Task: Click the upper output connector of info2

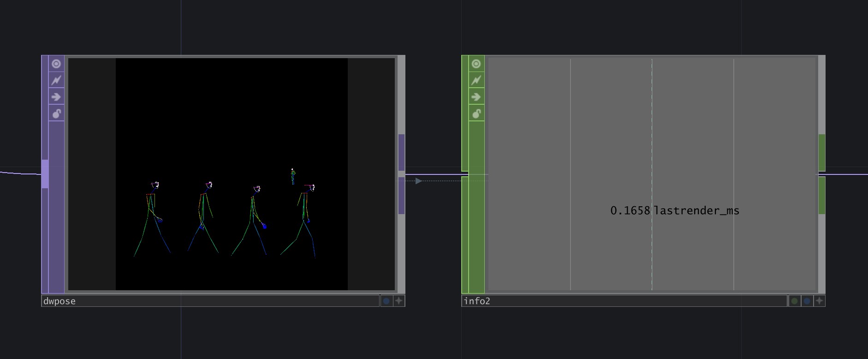Action: tap(822, 152)
